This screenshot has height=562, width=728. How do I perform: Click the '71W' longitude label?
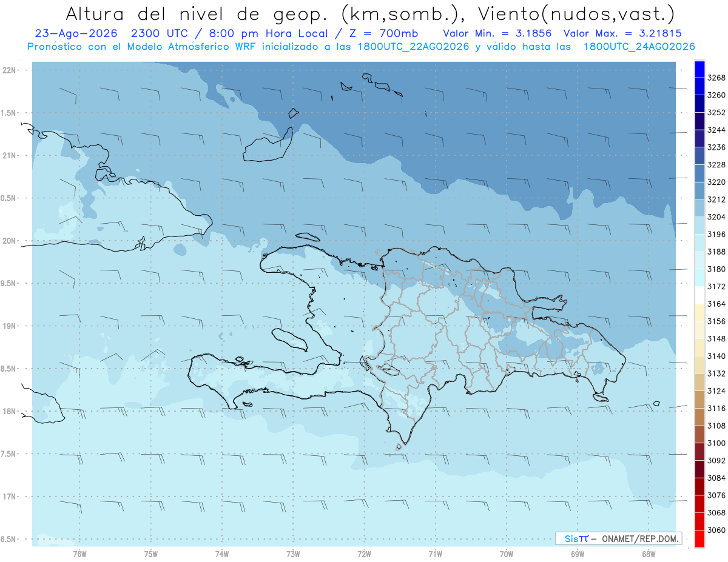pos(435,554)
